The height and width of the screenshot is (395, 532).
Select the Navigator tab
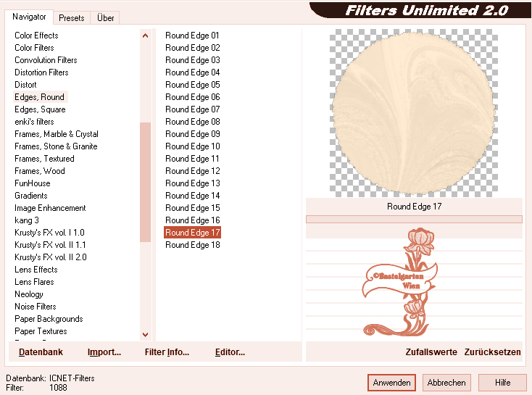(29, 17)
